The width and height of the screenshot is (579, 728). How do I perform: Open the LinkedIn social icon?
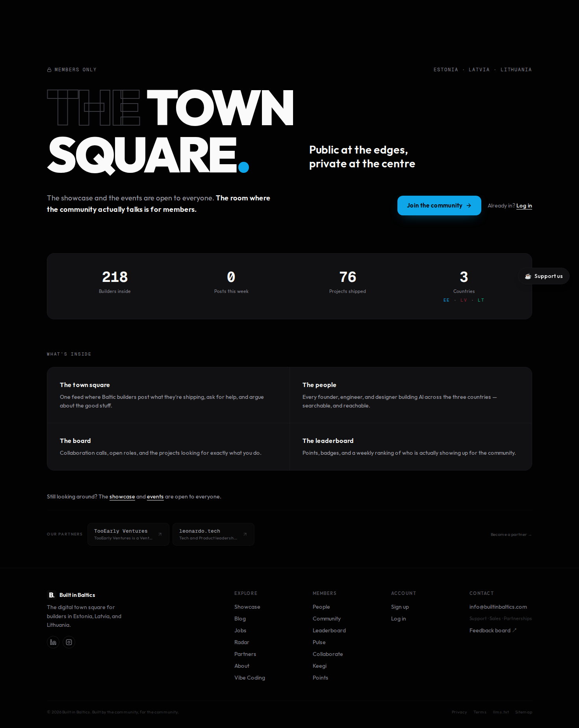click(x=53, y=642)
